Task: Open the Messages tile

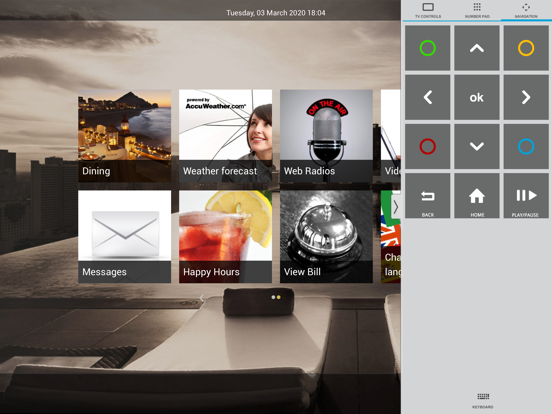Action: tap(125, 237)
